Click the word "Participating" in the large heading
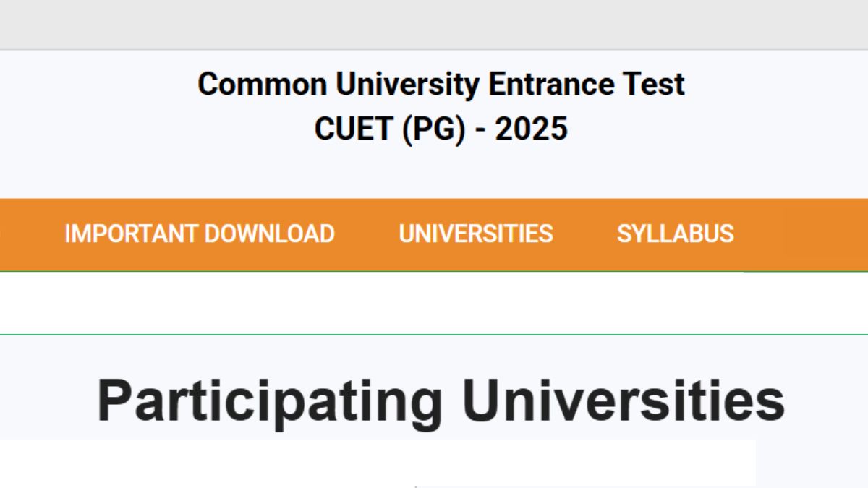This screenshot has height=488, width=868. 269,400
